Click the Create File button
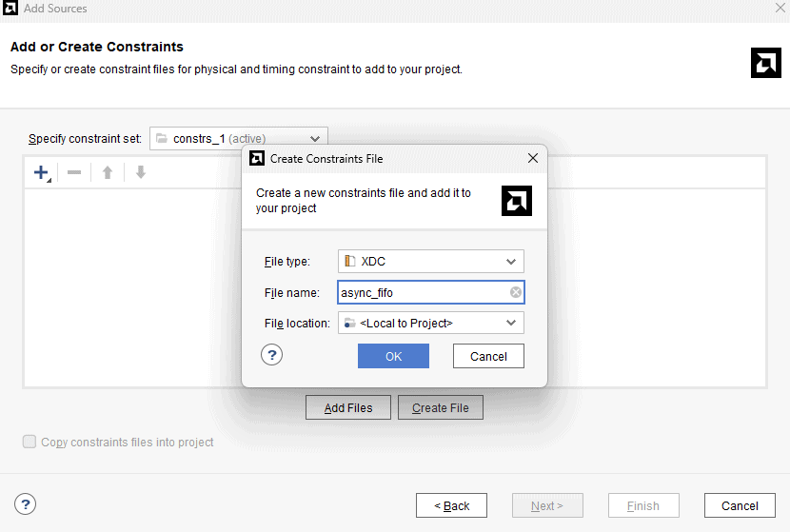 (x=440, y=407)
